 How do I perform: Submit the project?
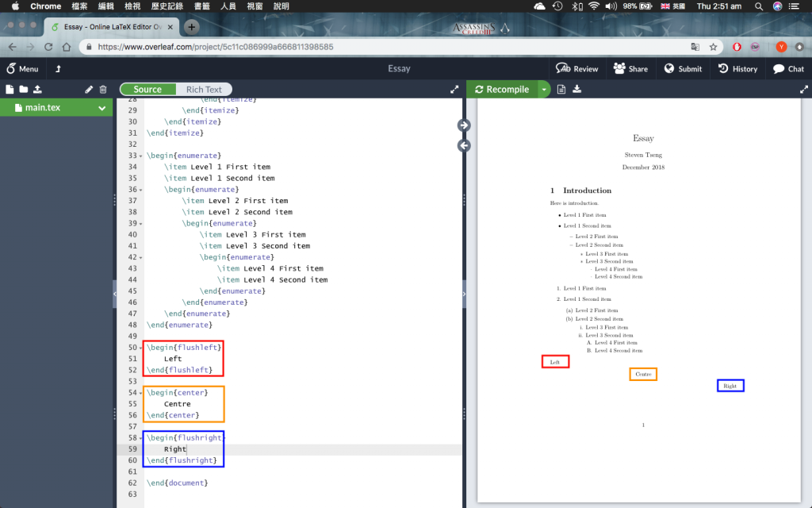point(683,68)
